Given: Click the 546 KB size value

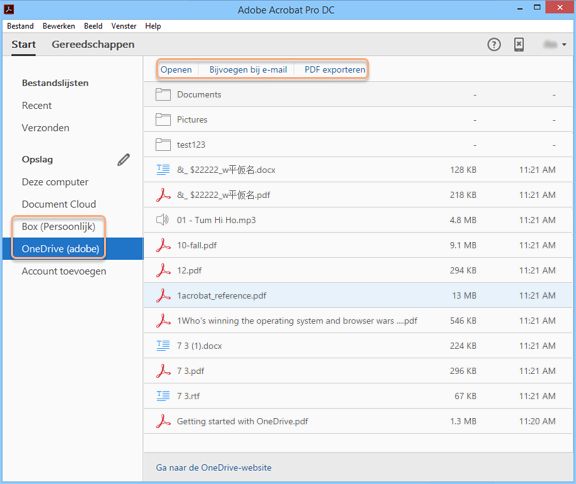Looking at the screenshot, I should (463, 321).
